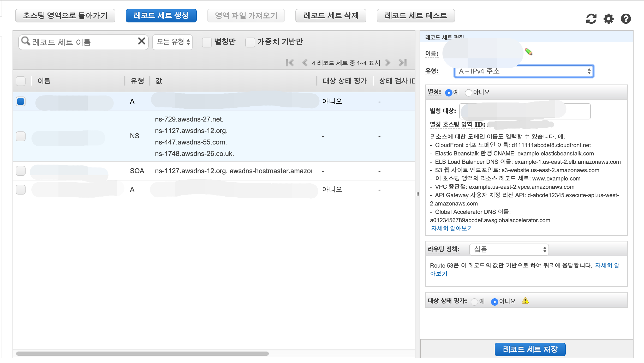Image resolution: width=644 pixels, height=363 pixels.
Task: Click 호스팅 영역으로 돌아가기 button
Action: click(x=65, y=16)
